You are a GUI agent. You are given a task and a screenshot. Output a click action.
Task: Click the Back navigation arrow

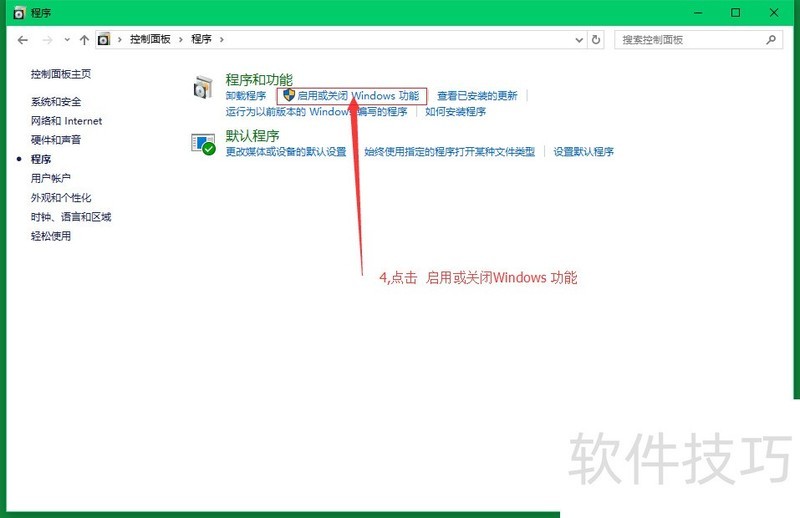tap(22, 40)
